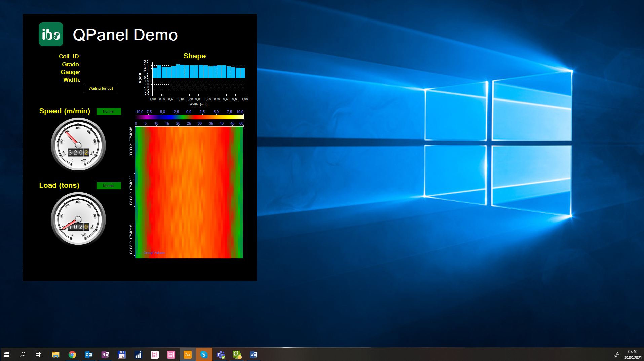Click the Speed gauge dial
Viewport: 644px width, 361px height.
(78, 145)
